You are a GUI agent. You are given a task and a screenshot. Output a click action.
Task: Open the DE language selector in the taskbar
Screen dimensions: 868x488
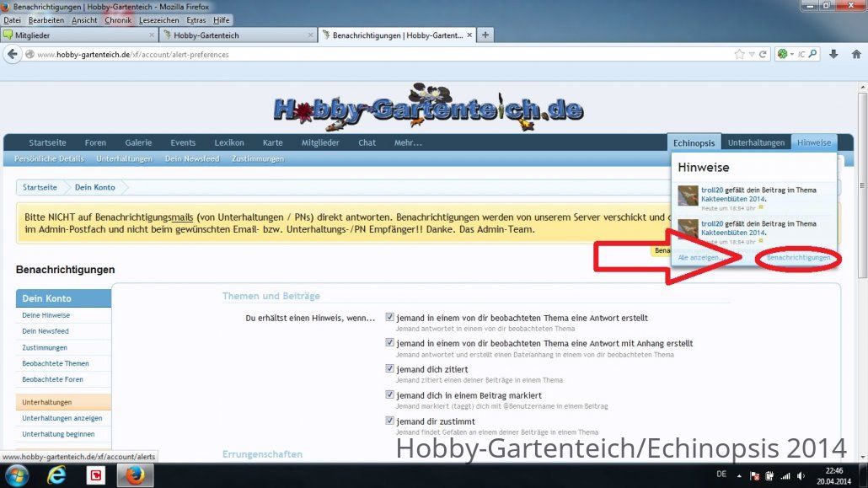click(721, 475)
